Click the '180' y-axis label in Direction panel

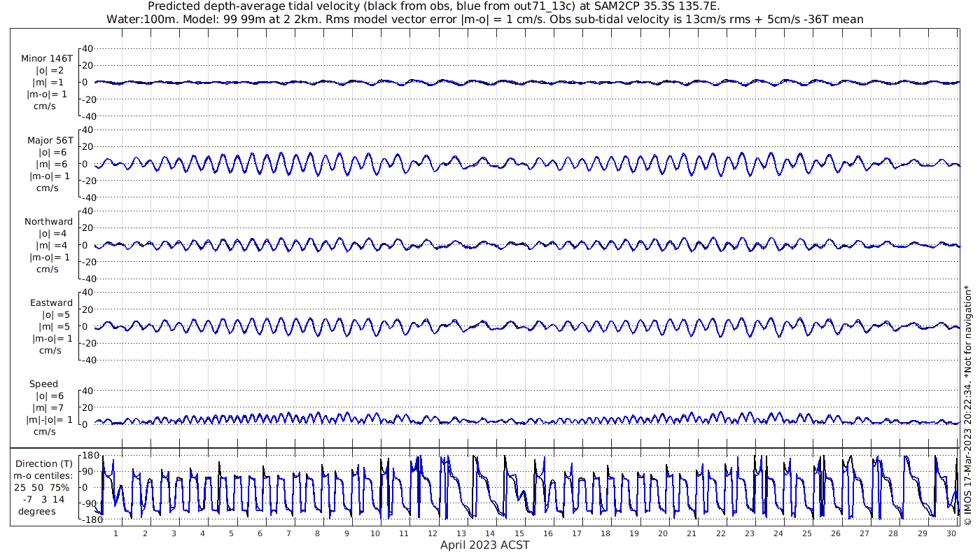pos(91,456)
